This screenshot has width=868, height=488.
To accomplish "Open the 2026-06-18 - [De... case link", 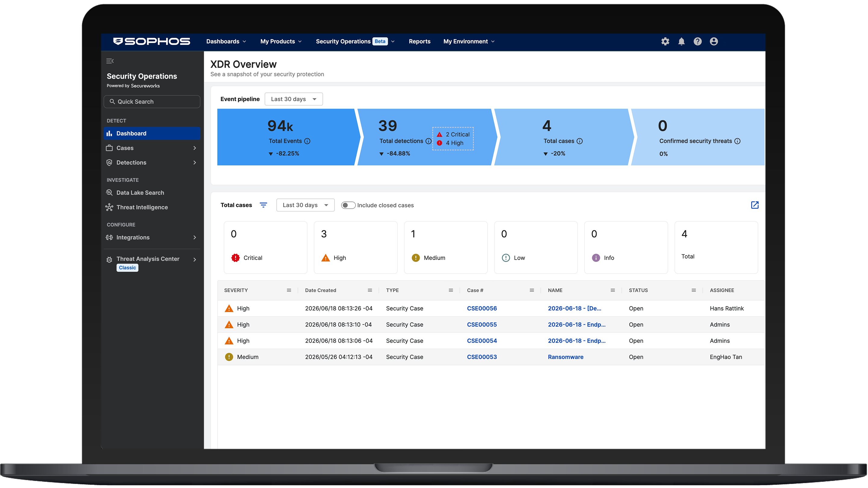I will click(574, 308).
